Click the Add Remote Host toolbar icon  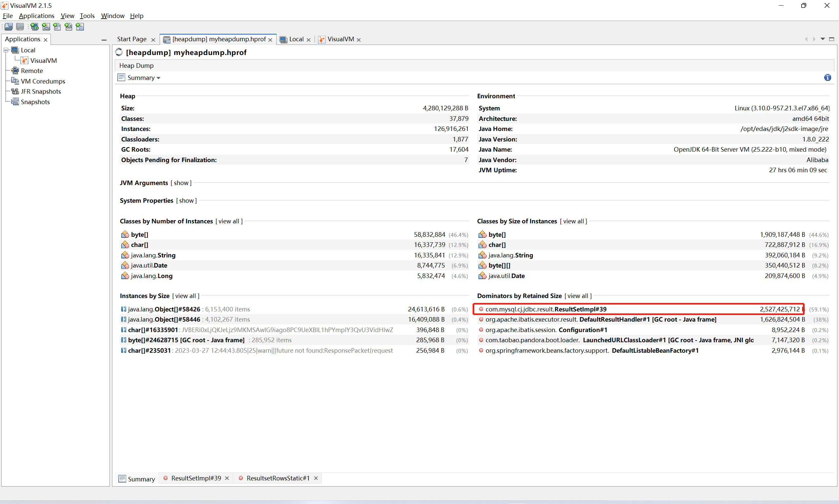(34, 27)
